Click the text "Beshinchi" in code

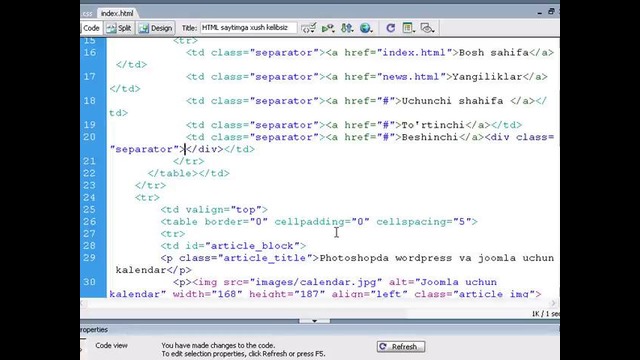coord(430,137)
